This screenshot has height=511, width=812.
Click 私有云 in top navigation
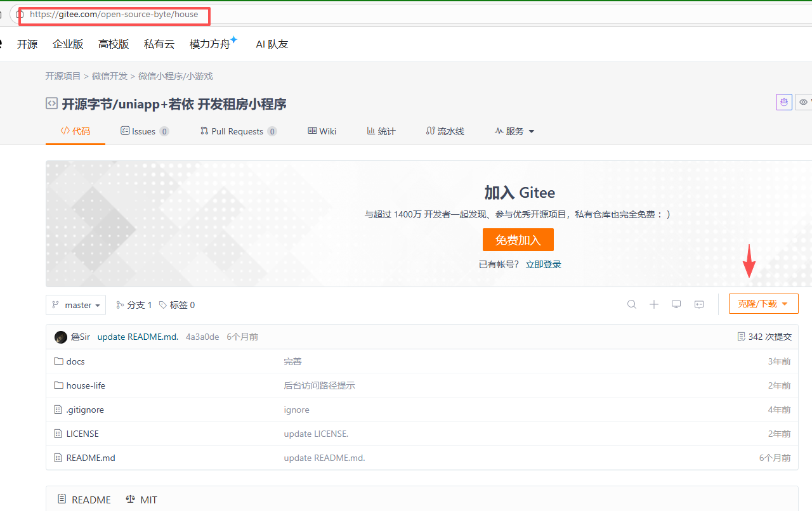coord(159,44)
